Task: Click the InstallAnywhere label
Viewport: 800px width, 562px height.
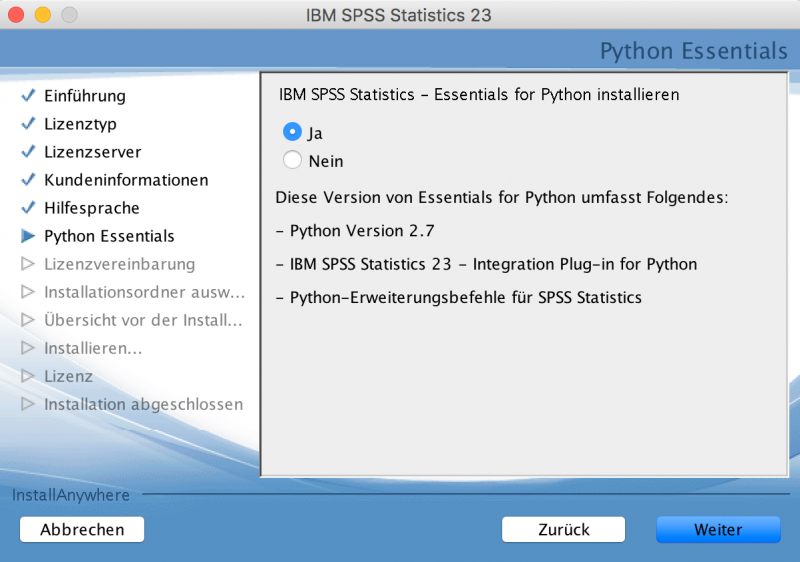Action: pyautogui.click(x=70, y=495)
